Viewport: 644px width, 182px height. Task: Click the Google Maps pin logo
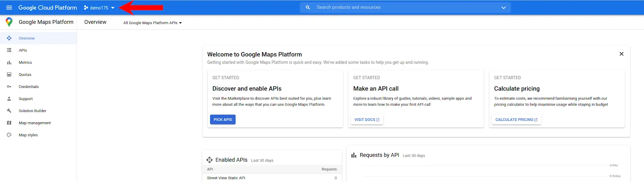point(9,22)
